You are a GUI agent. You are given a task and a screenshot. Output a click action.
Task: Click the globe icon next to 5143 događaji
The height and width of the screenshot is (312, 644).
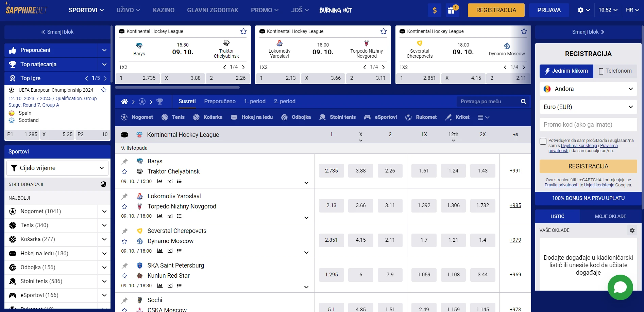click(x=103, y=184)
